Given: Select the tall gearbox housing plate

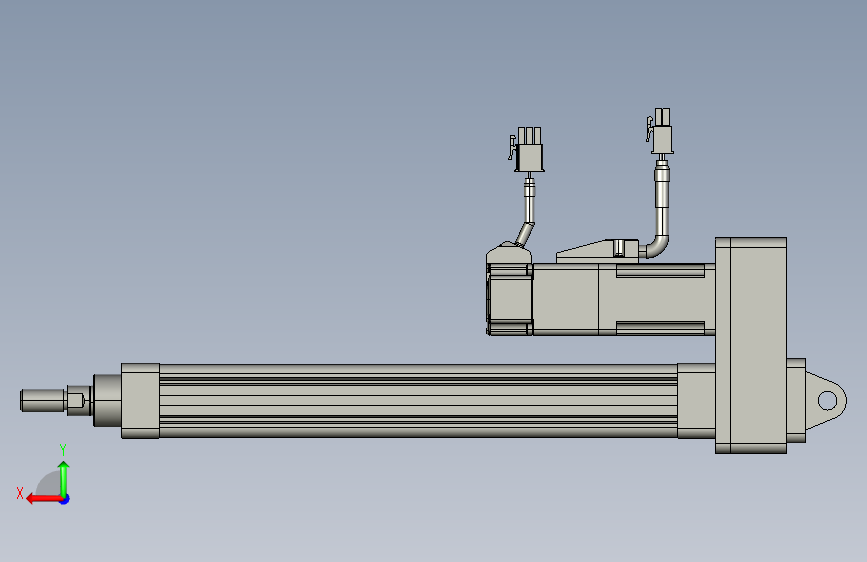Looking at the screenshot, I should click(x=751, y=345).
